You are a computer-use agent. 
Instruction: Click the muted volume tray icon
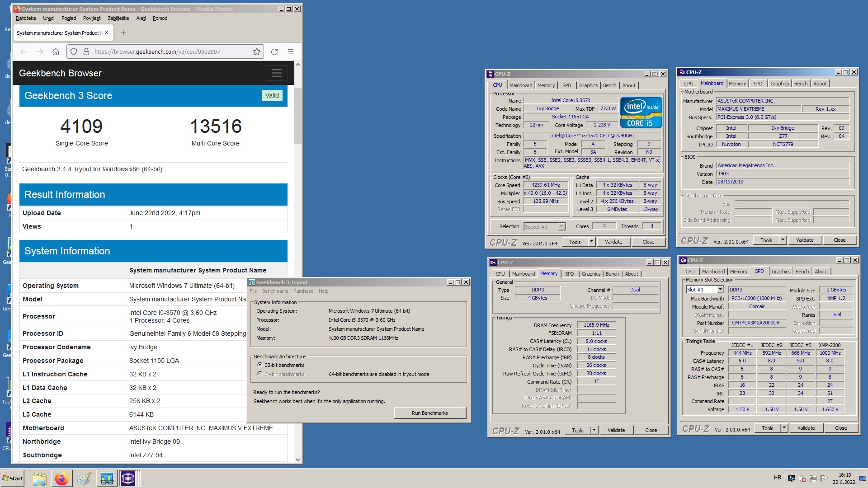coord(802,479)
